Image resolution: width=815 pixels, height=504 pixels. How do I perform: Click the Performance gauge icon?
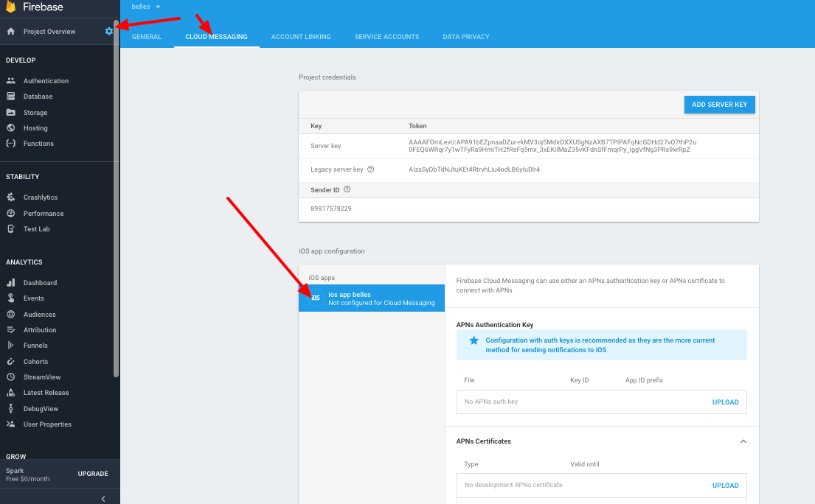pyautogui.click(x=10, y=214)
